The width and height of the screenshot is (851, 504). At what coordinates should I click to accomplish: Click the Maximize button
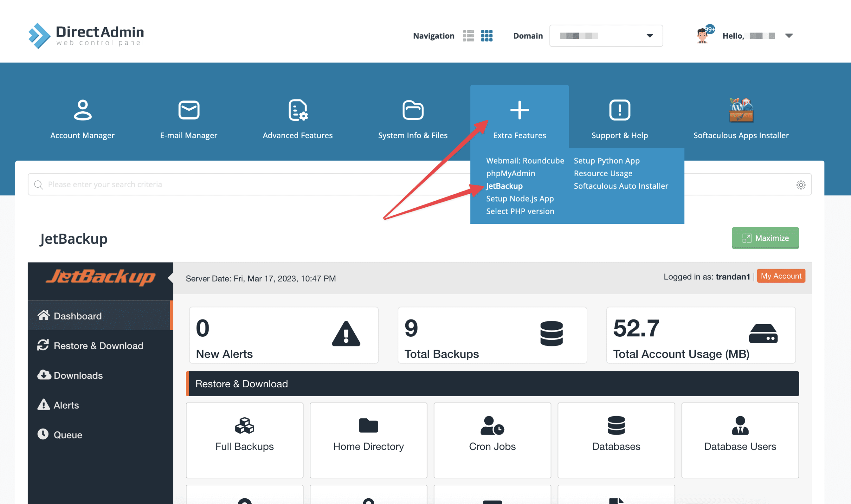pos(765,238)
